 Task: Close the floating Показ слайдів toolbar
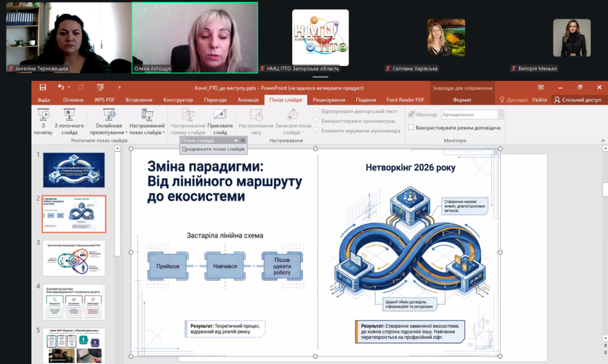click(x=243, y=141)
